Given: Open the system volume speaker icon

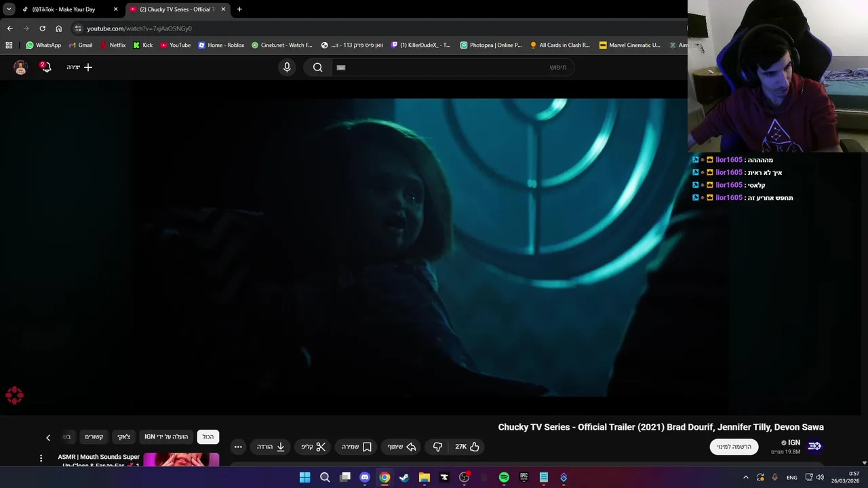Looking at the screenshot, I should tap(820, 477).
